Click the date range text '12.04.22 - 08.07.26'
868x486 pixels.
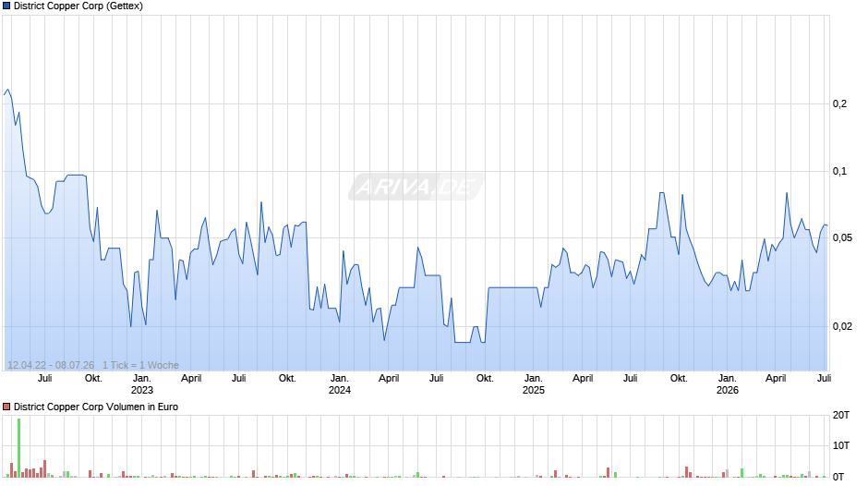tap(51, 365)
